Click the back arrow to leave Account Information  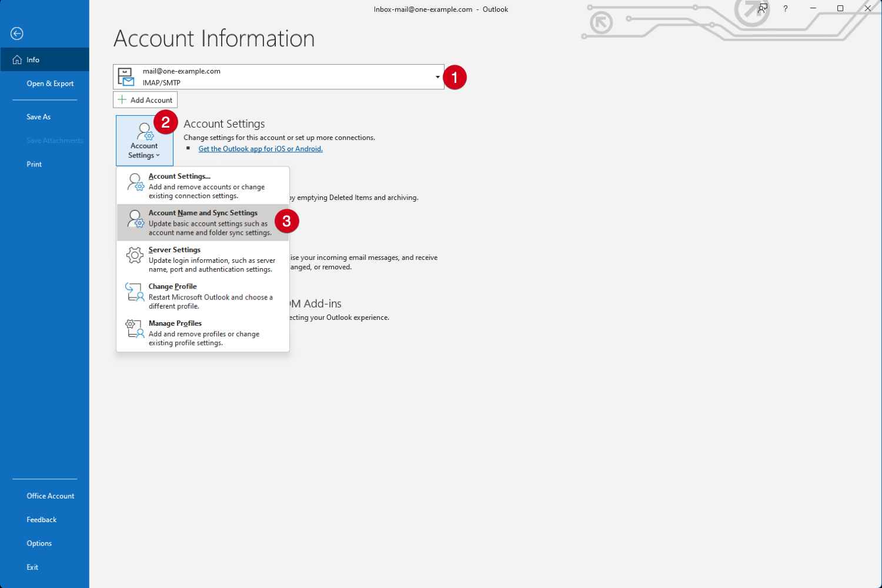(x=16, y=34)
